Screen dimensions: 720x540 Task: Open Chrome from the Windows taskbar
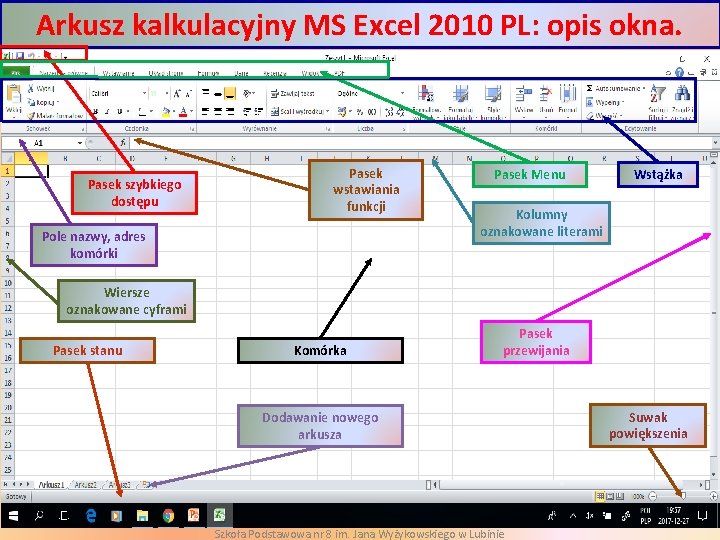168,516
